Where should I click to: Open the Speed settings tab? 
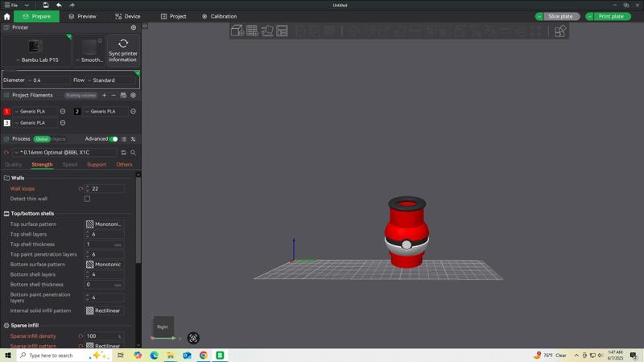pos(70,165)
